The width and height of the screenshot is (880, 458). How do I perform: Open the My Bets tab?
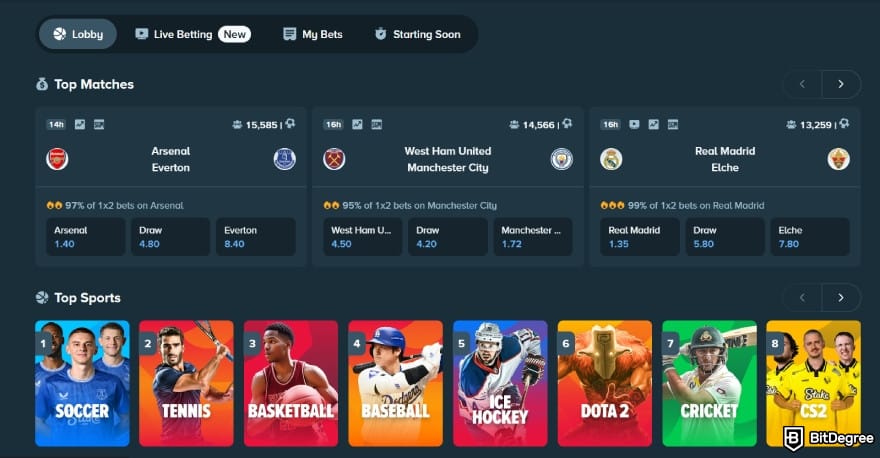pos(313,34)
